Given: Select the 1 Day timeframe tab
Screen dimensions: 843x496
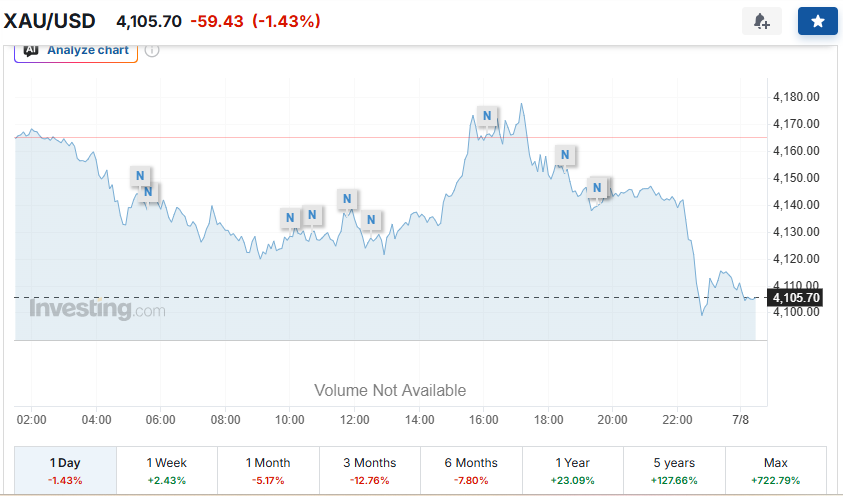Looking at the screenshot, I should tap(65, 470).
